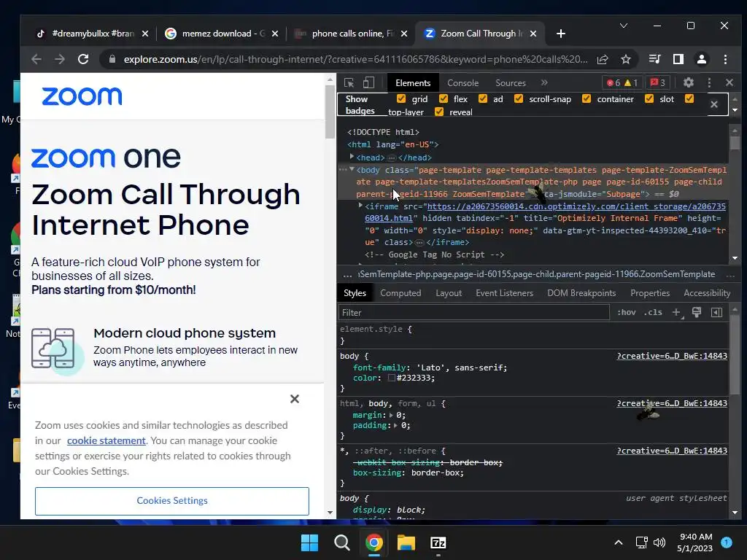Click the Cookies Settings button

pos(172,501)
